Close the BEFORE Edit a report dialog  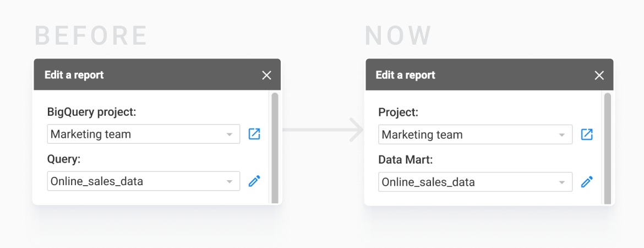[266, 76]
